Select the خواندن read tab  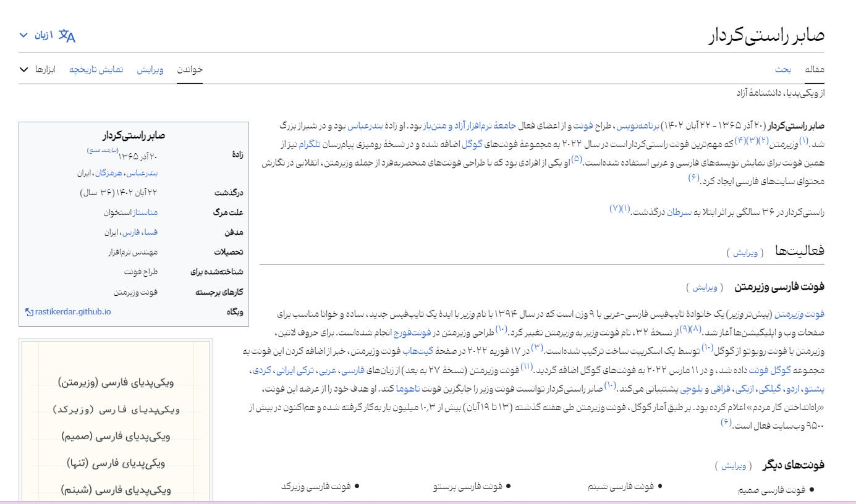click(x=190, y=69)
